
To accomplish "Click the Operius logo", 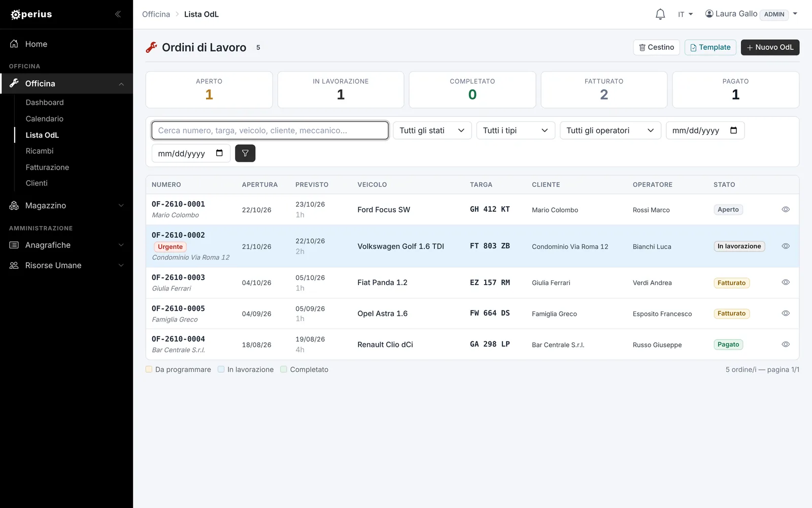I will pos(31,14).
